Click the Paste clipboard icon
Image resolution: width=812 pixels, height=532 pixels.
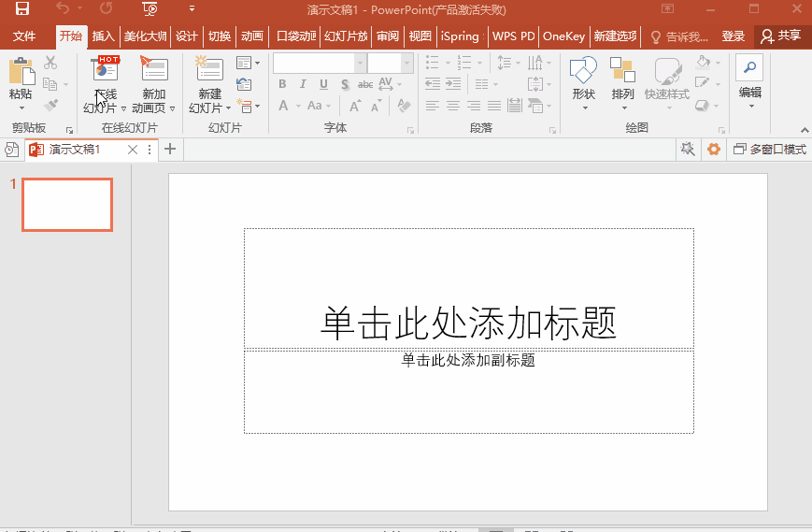coord(21,71)
